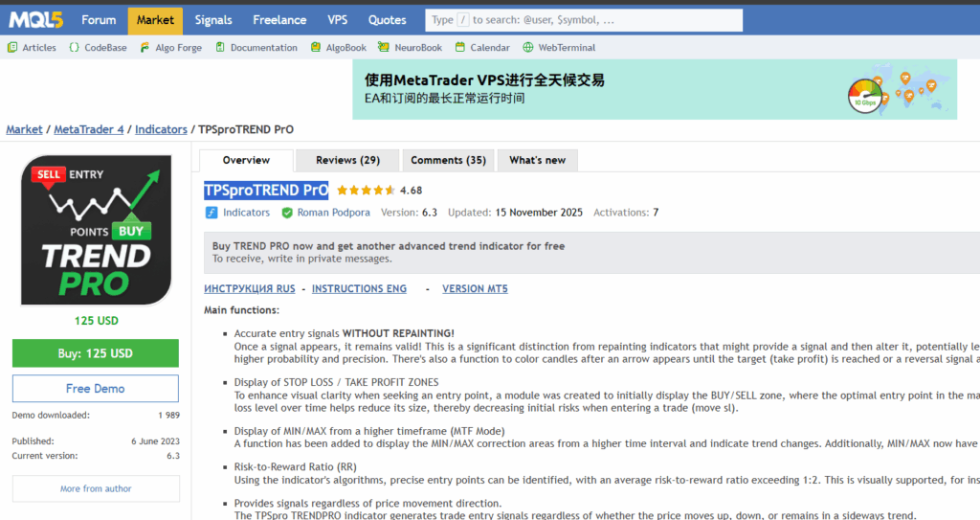This screenshot has width=980, height=520.
Task: Open the Documentation book icon
Action: [x=220, y=47]
